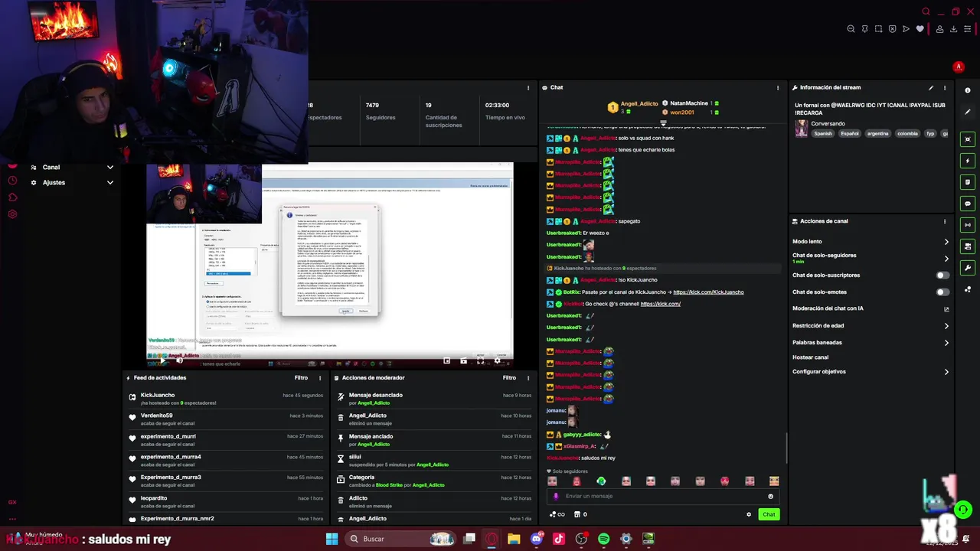Click the lightning bolt sidebar icon
The image size is (980, 551).
(x=968, y=161)
